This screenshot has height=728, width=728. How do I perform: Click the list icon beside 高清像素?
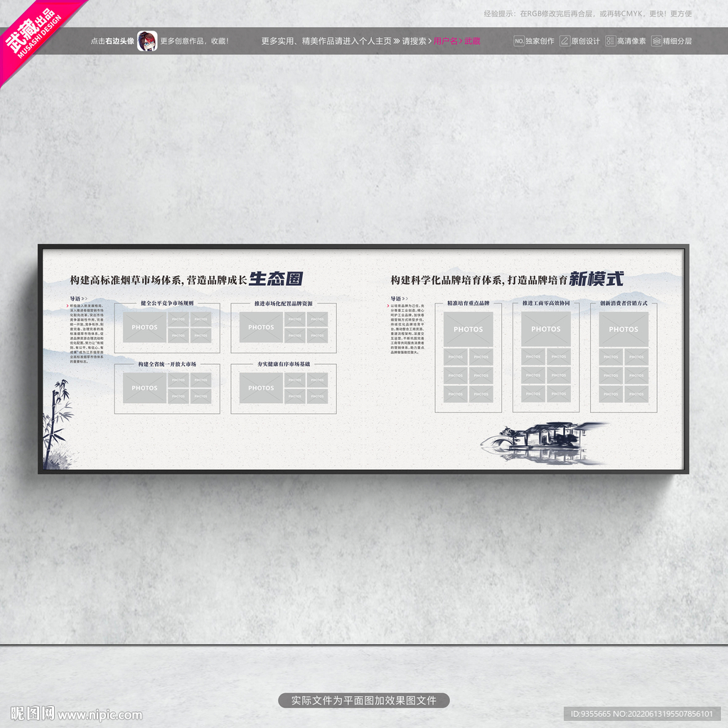click(610, 41)
